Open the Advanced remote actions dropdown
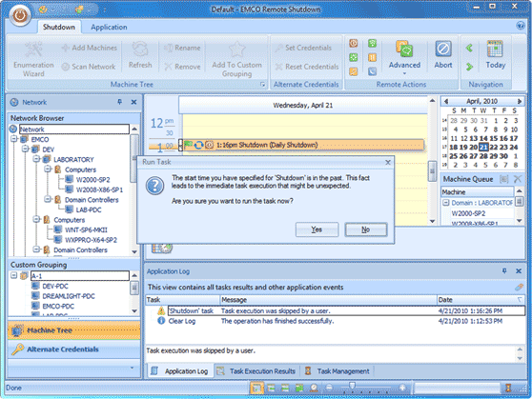This screenshot has width=532, height=399. tap(404, 58)
